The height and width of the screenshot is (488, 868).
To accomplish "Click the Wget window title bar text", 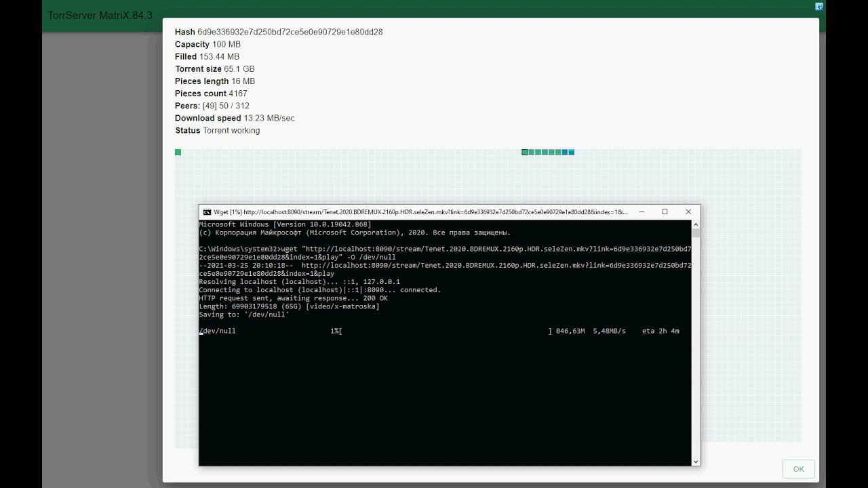I will 420,212.
